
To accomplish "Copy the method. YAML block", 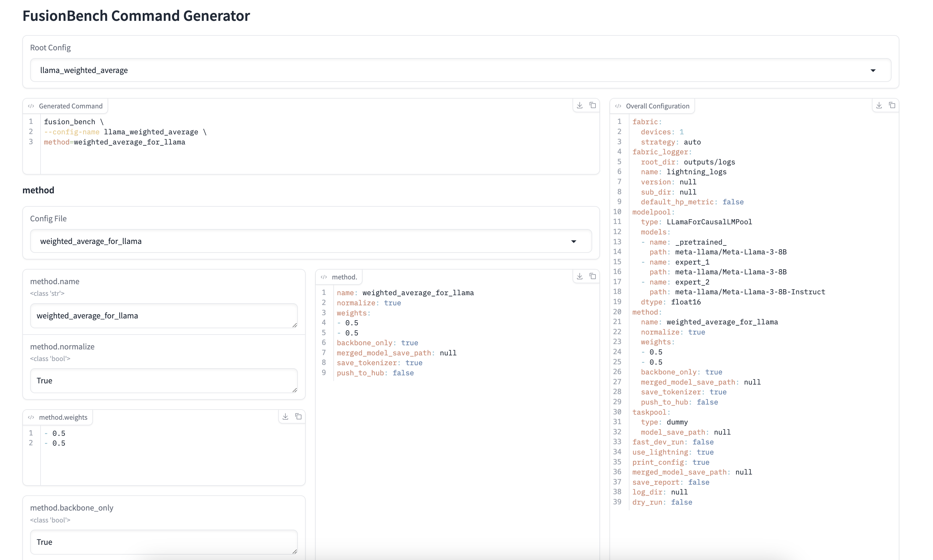I will point(593,276).
